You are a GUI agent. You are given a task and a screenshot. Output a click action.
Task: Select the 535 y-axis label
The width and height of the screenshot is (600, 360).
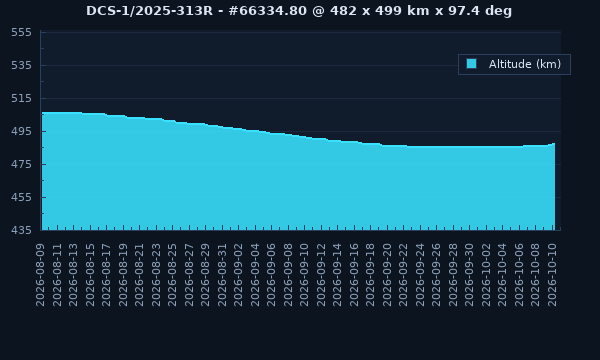pyautogui.click(x=21, y=65)
